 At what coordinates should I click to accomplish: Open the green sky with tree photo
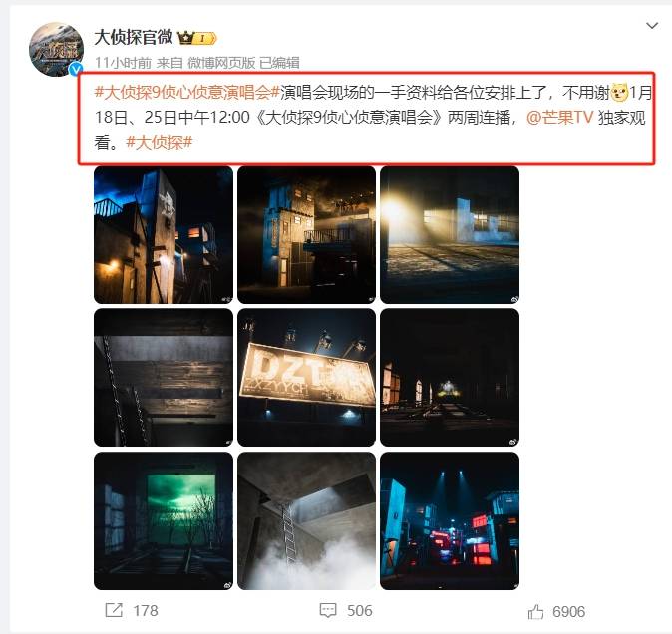point(164,521)
